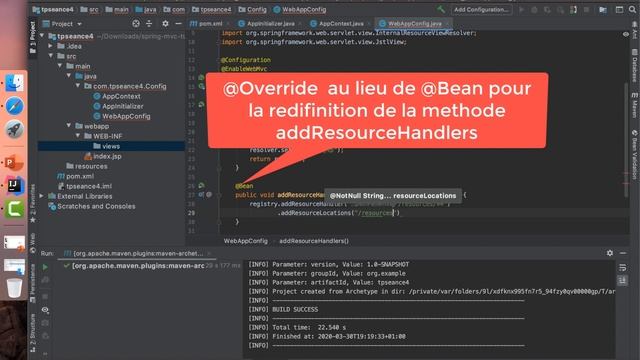Open the Database tool window
The image size is (640, 360).
[635, 65]
